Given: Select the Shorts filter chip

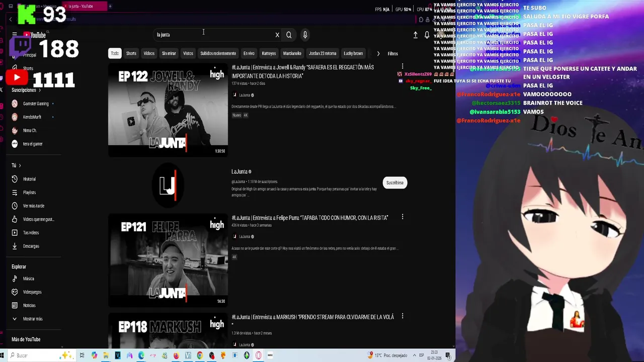Looking at the screenshot, I should pos(131,53).
